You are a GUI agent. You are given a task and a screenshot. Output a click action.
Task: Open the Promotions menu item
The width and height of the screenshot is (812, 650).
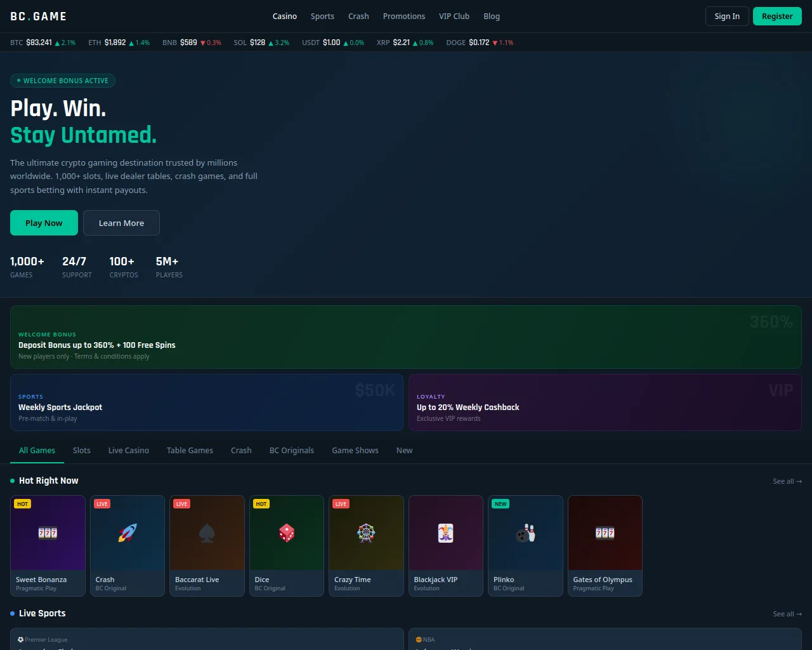(x=404, y=17)
